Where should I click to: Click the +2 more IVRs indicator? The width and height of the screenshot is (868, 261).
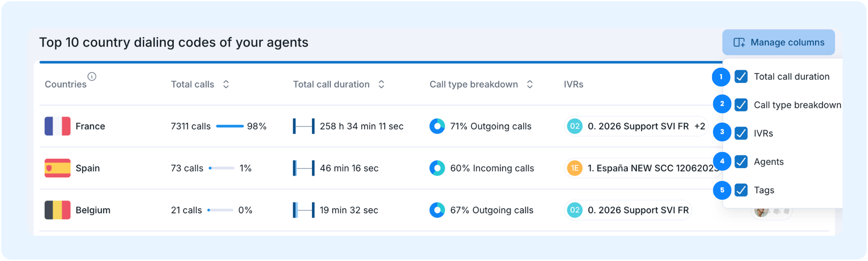click(700, 126)
